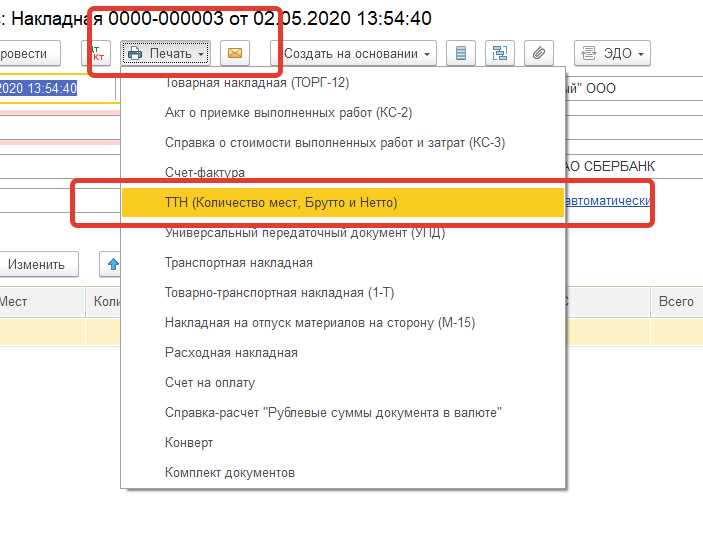This screenshot has height=558, width=703.
Task: Choose Универсальный передаточный документ (УПД)
Action: pos(343,233)
